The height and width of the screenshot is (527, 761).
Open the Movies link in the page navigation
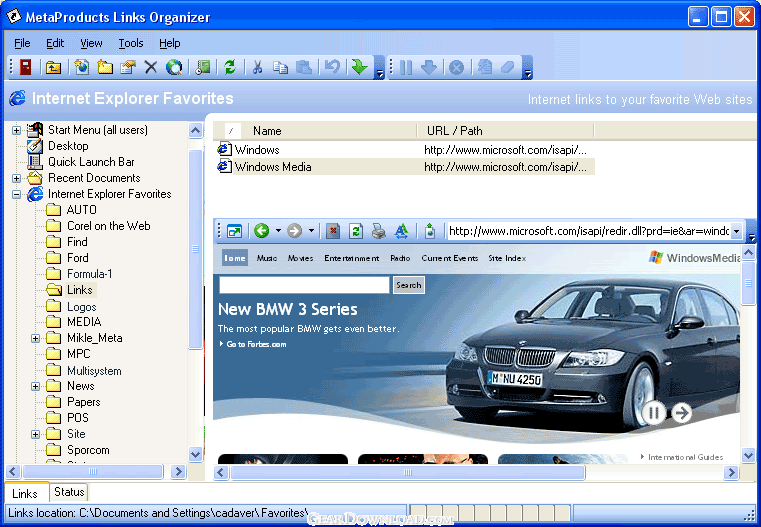point(300,258)
